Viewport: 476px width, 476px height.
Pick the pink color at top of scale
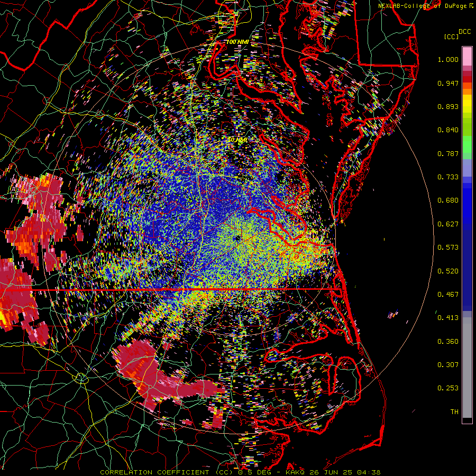(x=467, y=56)
